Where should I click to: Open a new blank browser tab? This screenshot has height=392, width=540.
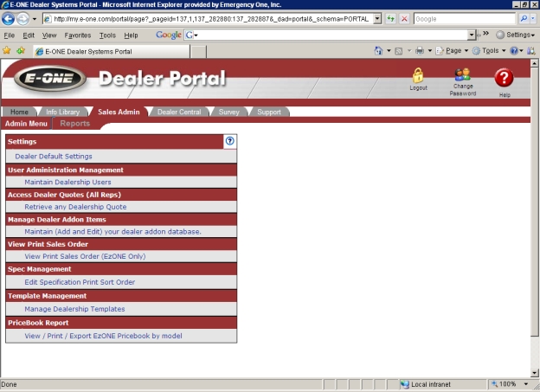tap(199, 52)
